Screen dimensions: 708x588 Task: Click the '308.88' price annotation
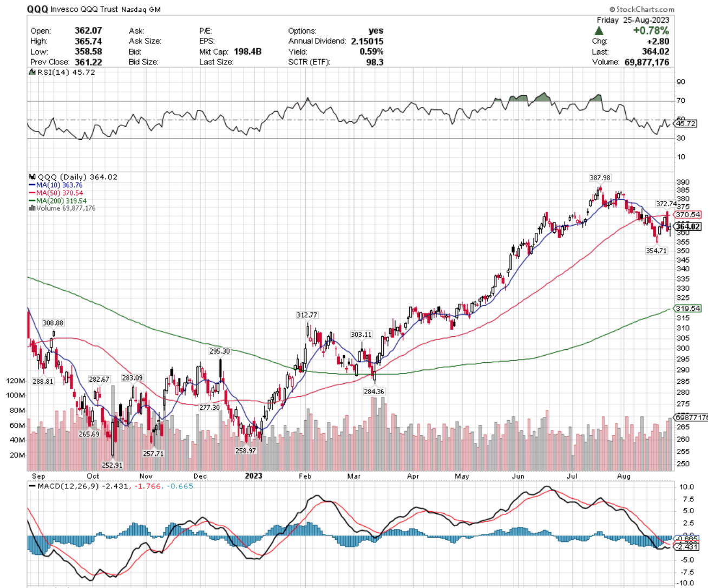tap(53, 323)
